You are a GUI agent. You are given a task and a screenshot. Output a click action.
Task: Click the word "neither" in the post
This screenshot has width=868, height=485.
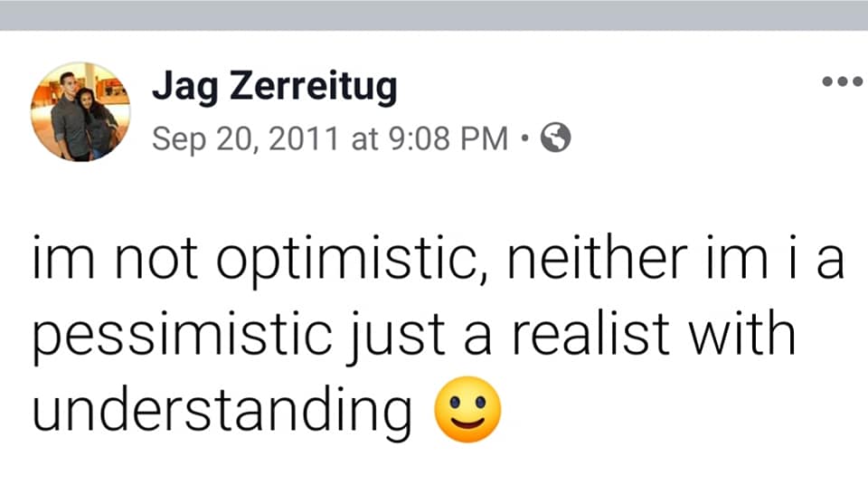595,263
